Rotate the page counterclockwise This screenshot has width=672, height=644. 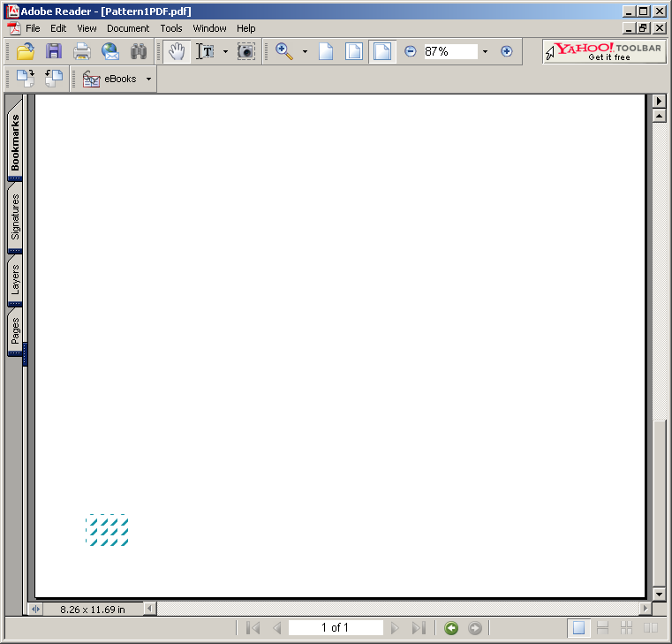point(54,79)
